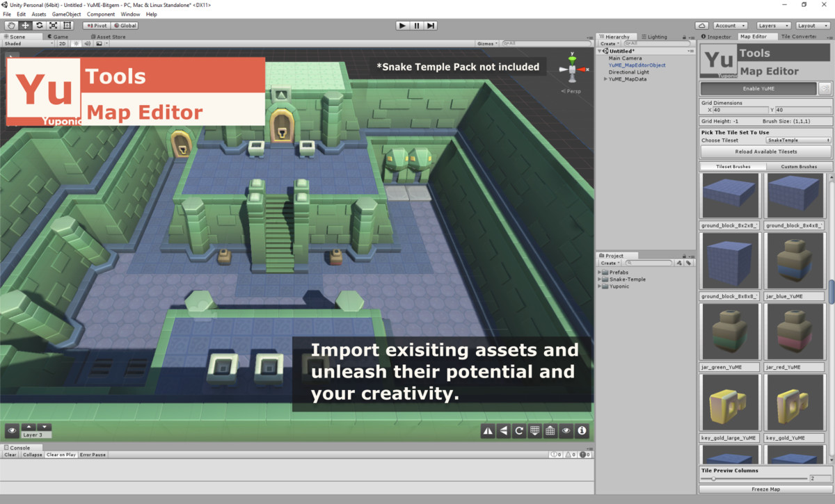Expand the Snake-Temple folder

pyautogui.click(x=600, y=279)
